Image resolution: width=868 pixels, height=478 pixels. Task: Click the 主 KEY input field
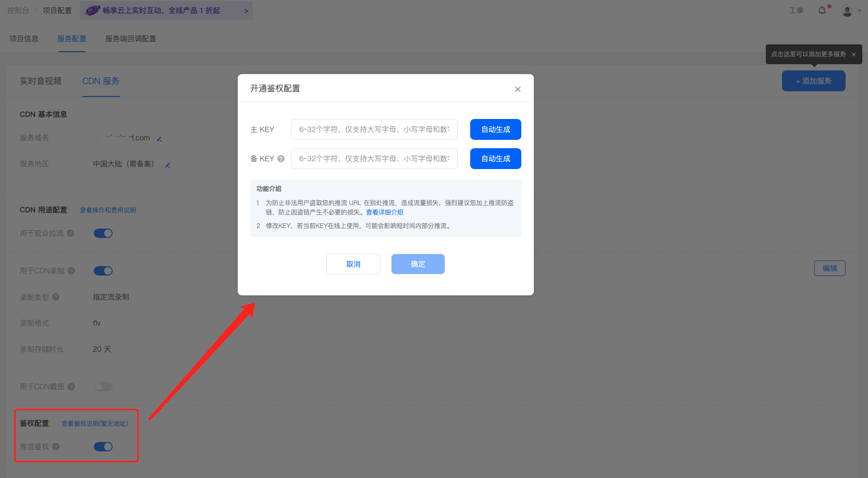[374, 129]
